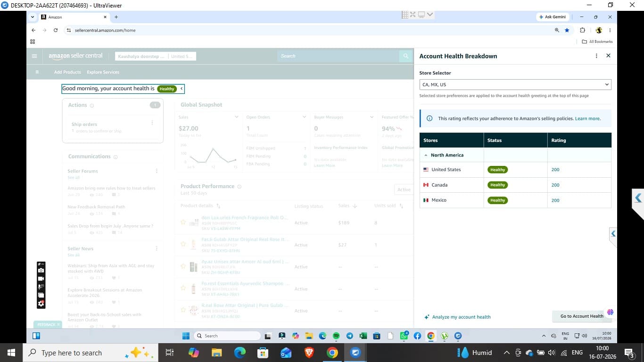The image size is (644, 362).
Task: Click the Healthy badge in the greeting
Action: click(x=167, y=89)
